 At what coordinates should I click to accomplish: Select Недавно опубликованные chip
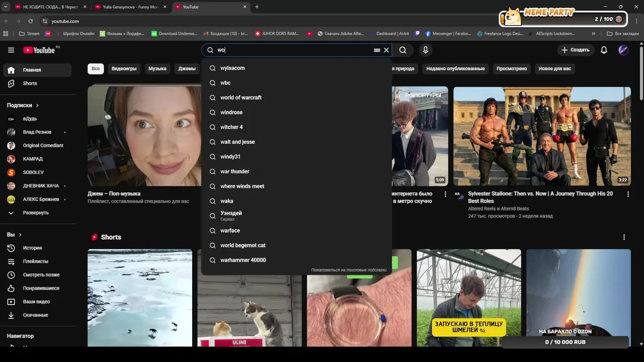click(x=455, y=68)
